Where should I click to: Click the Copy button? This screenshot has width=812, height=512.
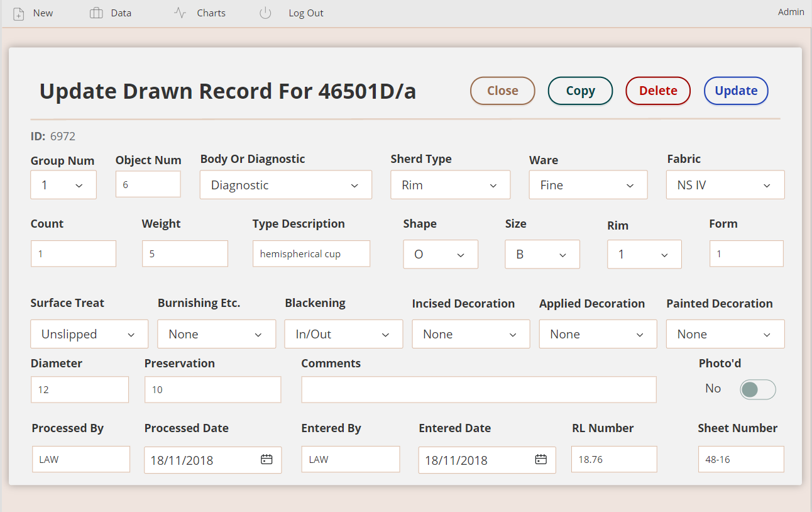click(581, 91)
